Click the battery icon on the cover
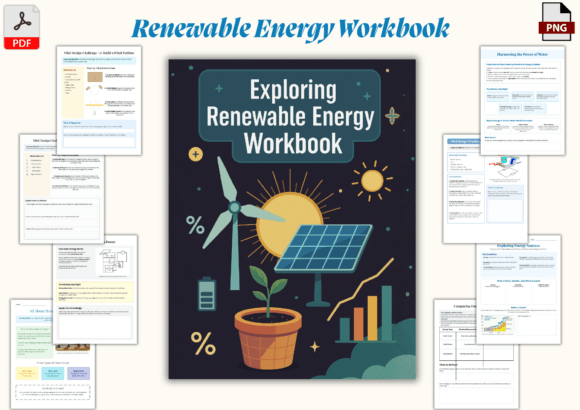The height and width of the screenshot is (410, 580). click(207, 294)
